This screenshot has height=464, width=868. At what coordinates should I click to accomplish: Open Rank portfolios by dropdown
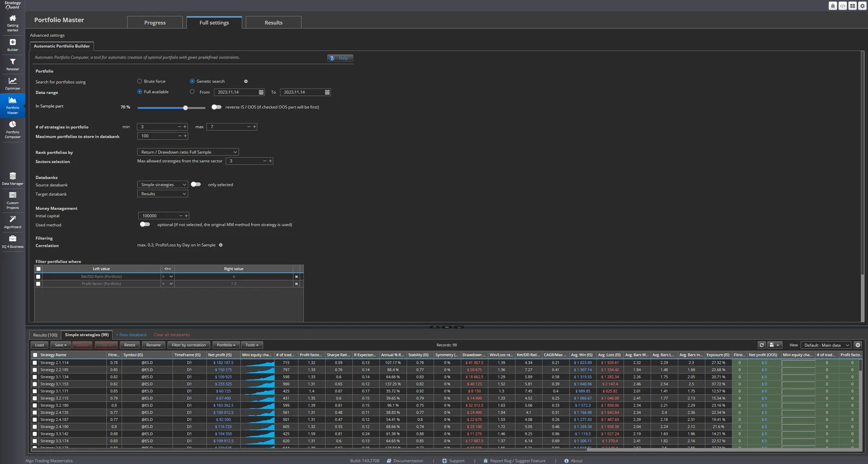pyautogui.click(x=188, y=152)
